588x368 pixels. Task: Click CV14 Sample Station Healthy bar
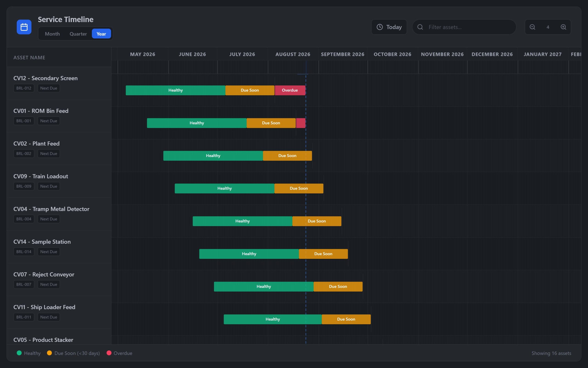[249, 254]
